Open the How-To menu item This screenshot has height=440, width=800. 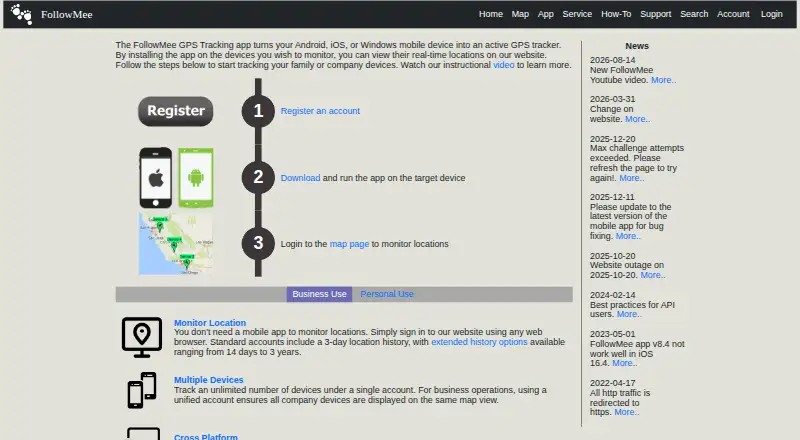616,14
